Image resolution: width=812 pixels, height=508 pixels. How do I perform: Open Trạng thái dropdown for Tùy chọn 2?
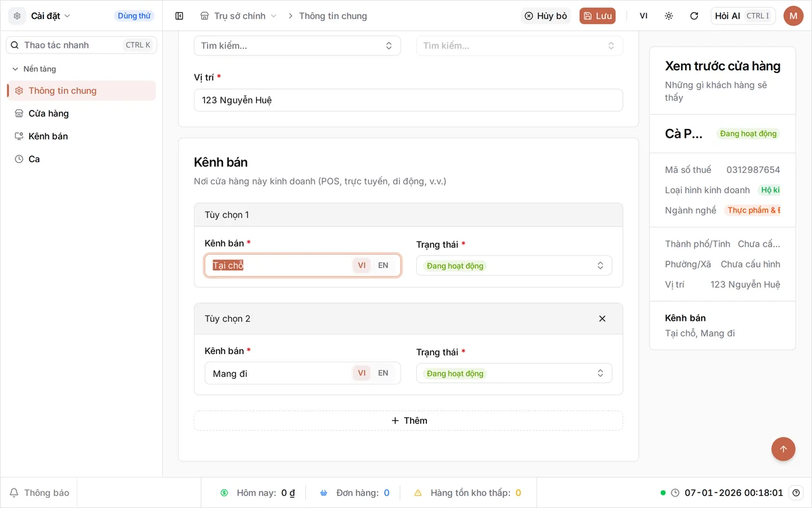(514, 373)
